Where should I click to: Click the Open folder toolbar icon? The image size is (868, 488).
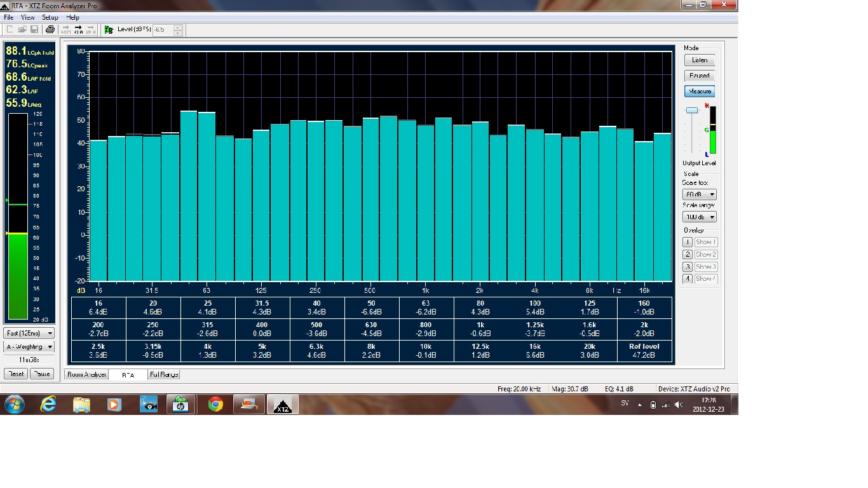22,30
